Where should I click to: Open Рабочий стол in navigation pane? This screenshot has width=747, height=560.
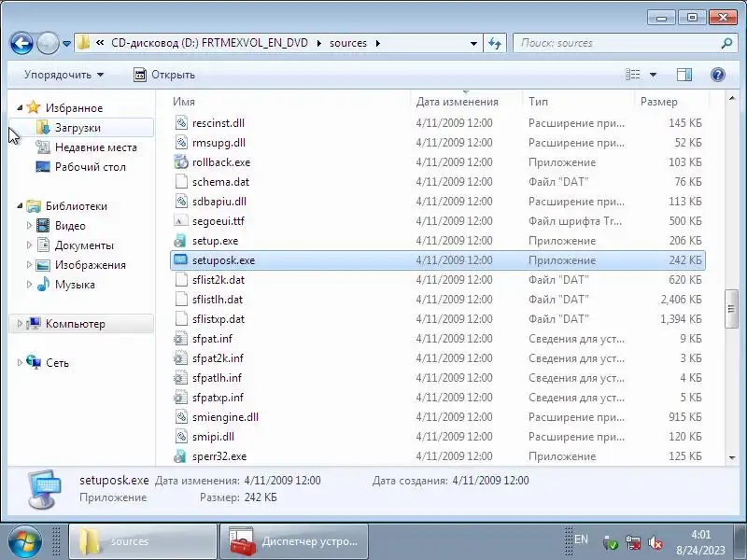(x=90, y=167)
